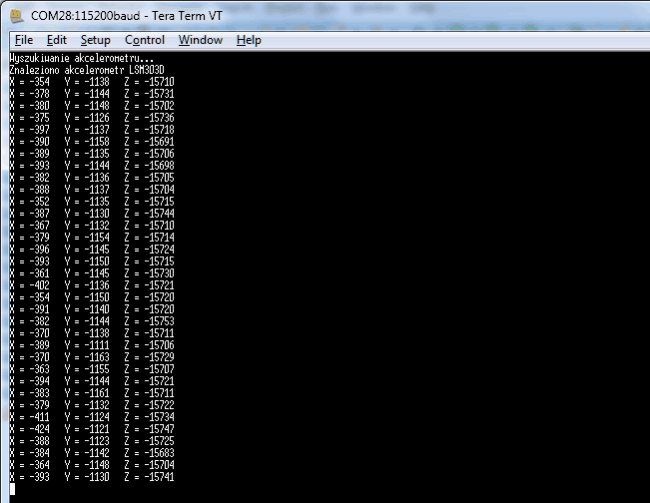Click the line with Z = -15718
Viewport: 650px width, 503px height.
coord(92,130)
